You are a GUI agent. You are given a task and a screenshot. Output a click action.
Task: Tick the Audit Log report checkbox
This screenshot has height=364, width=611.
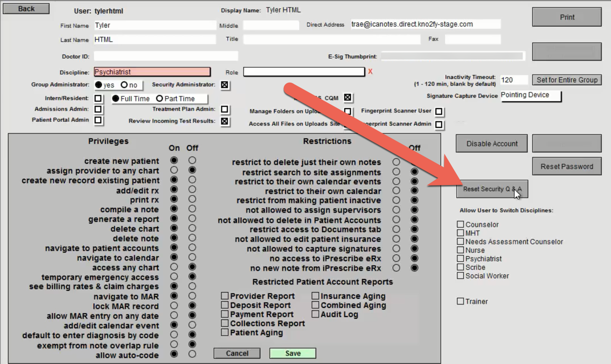click(315, 314)
